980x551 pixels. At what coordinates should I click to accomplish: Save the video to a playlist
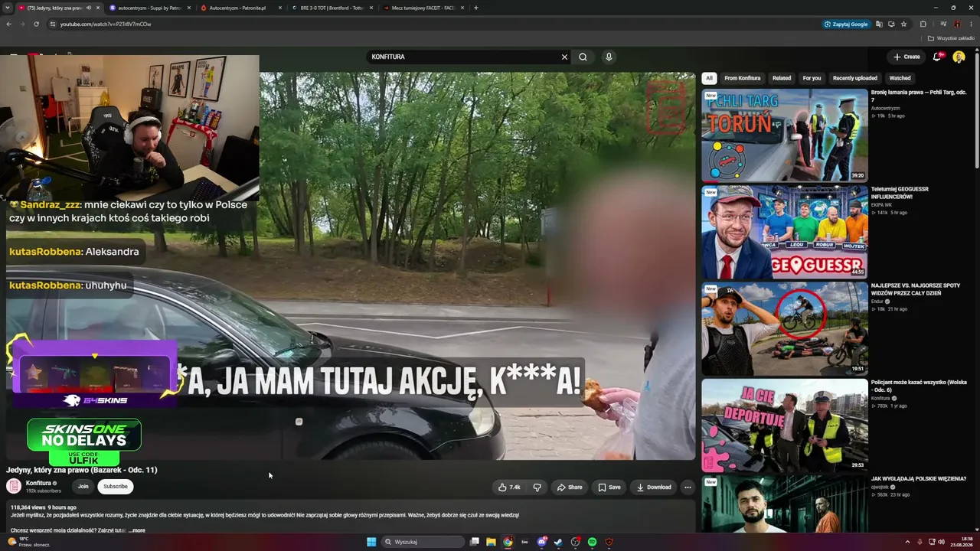pyautogui.click(x=609, y=487)
